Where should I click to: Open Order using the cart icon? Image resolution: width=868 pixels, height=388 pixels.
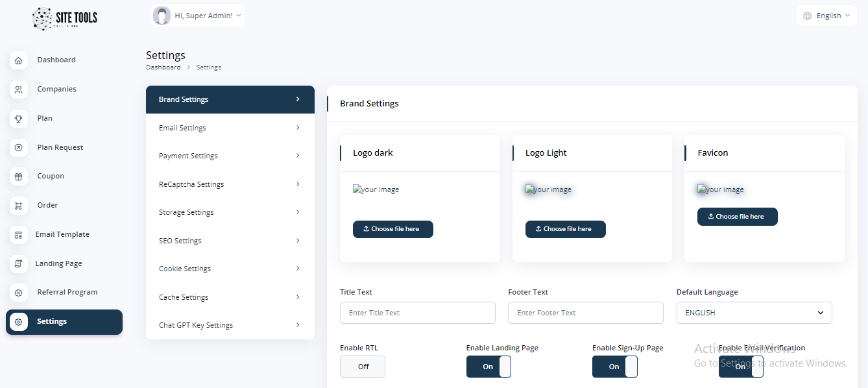pos(19,206)
